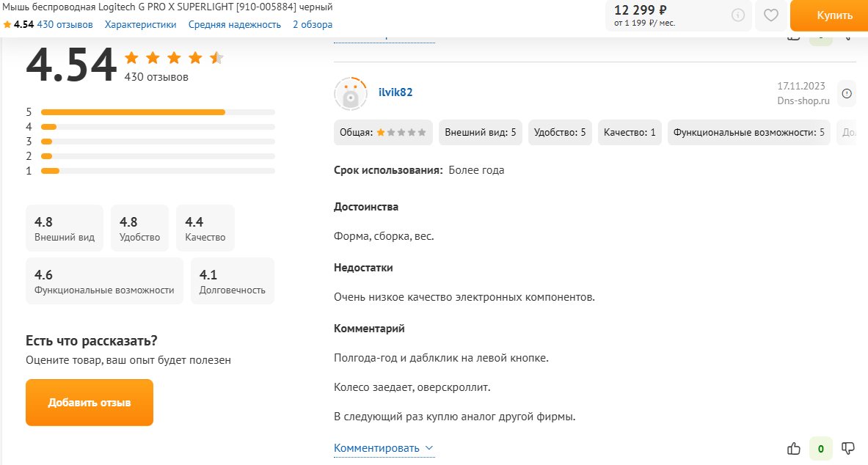The image size is (868, 465).
Task: Click the usage period 'Более года'
Action: tap(476, 170)
